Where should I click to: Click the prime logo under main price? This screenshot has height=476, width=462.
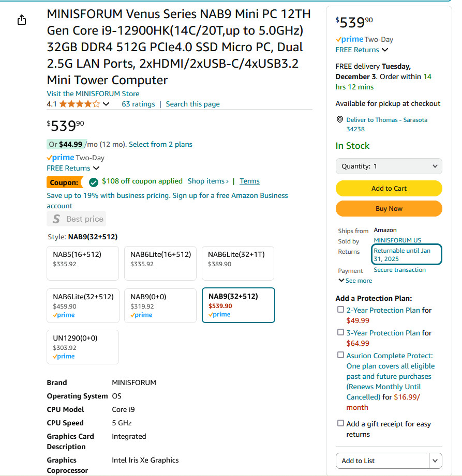[60, 158]
